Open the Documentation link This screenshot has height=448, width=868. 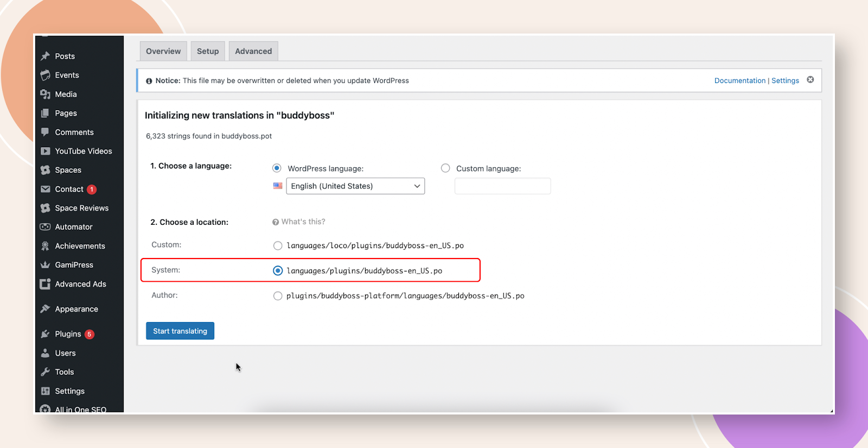tap(740, 80)
